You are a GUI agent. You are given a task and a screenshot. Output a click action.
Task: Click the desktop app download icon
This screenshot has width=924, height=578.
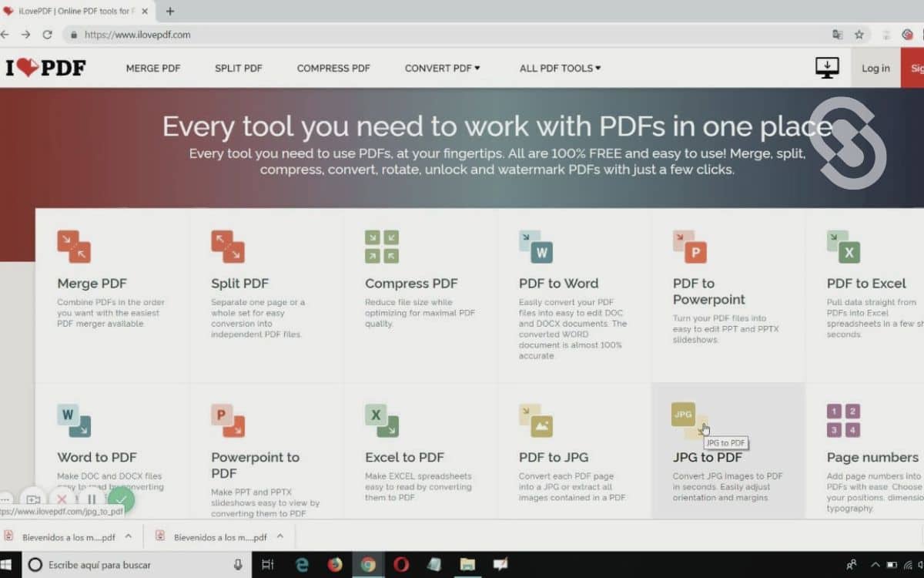827,68
